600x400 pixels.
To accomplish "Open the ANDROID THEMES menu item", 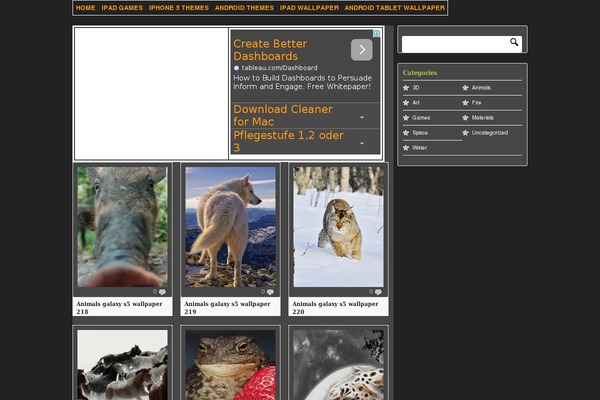I will tap(244, 8).
